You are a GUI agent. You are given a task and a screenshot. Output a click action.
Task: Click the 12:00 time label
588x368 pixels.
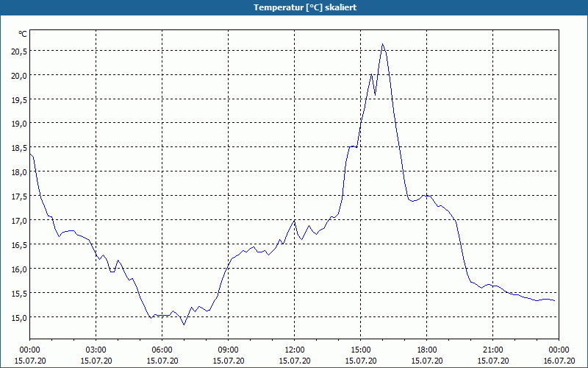click(x=295, y=350)
